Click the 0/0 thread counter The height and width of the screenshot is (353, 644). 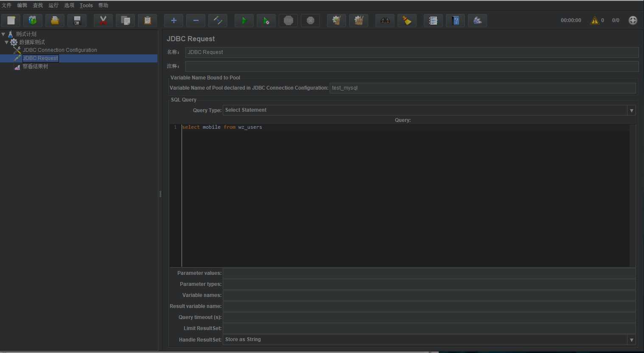pos(616,20)
